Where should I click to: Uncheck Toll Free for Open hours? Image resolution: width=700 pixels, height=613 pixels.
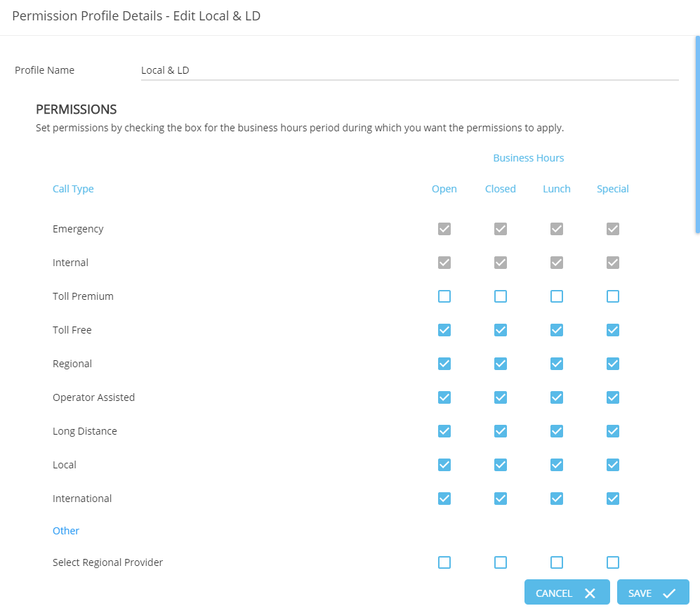coord(444,330)
